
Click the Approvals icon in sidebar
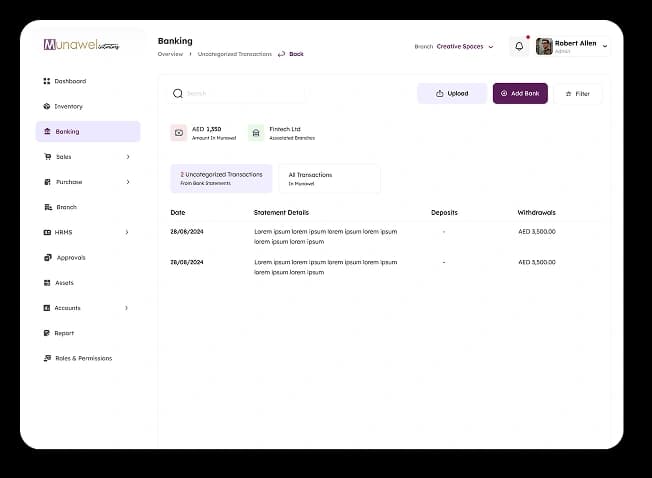[x=48, y=258]
